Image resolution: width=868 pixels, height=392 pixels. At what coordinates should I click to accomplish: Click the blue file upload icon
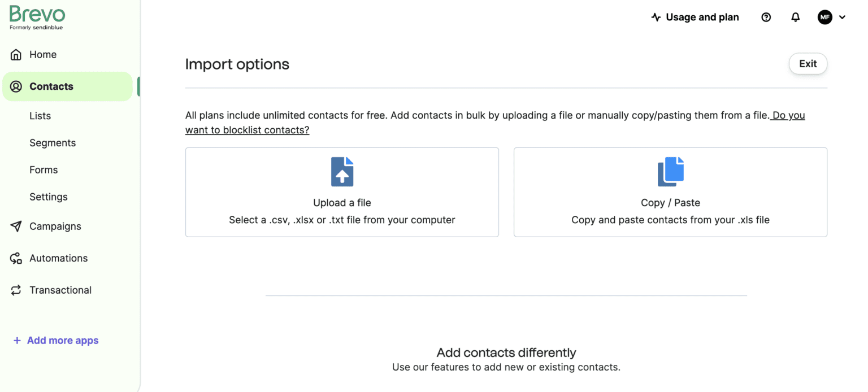342,172
